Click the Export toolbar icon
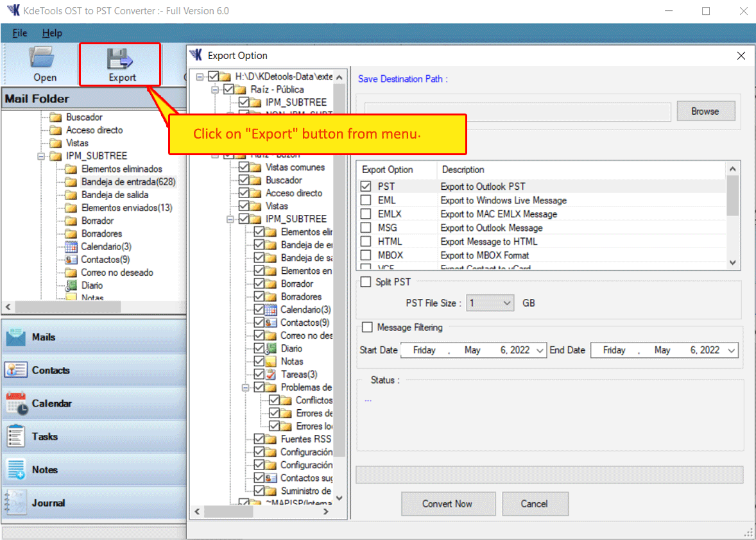The height and width of the screenshot is (540, 756). click(x=120, y=63)
